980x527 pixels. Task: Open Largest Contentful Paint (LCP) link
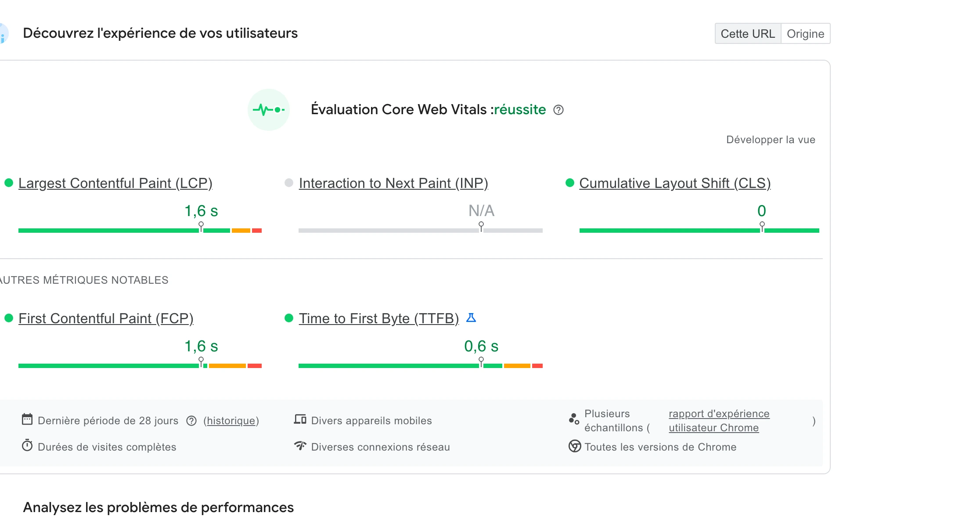click(115, 183)
